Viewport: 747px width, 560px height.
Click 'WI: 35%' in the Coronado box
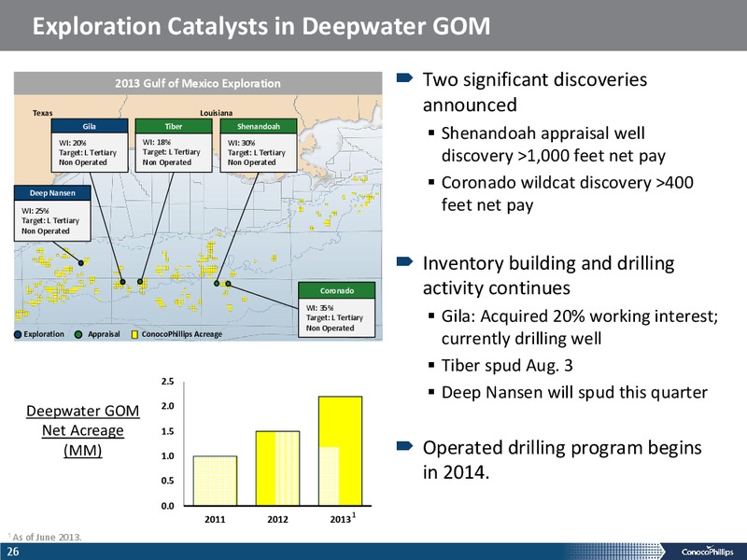pyautogui.click(x=319, y=308)
